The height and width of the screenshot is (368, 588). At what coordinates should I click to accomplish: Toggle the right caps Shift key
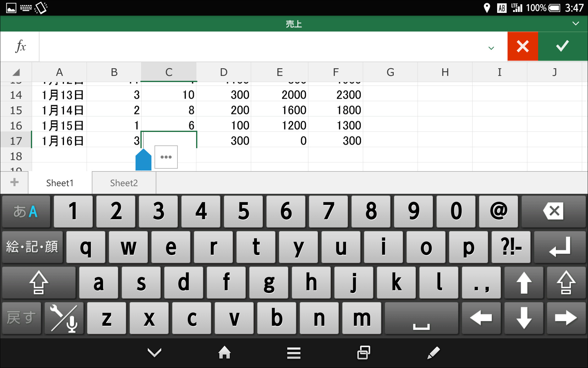click(566, 283)
